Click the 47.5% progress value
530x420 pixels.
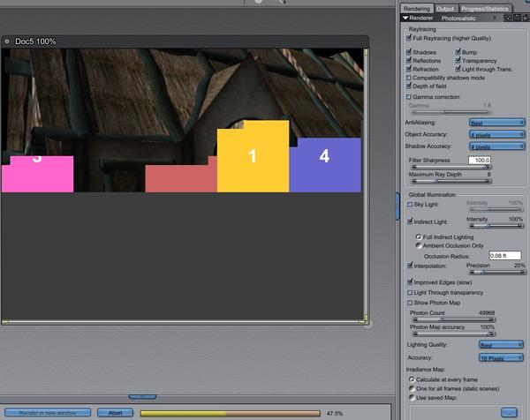point(335,413)
